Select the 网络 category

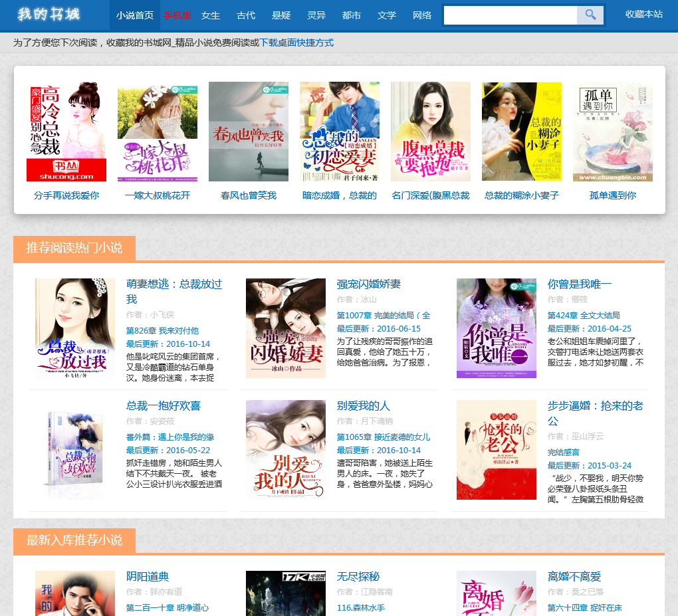(422, 15)
